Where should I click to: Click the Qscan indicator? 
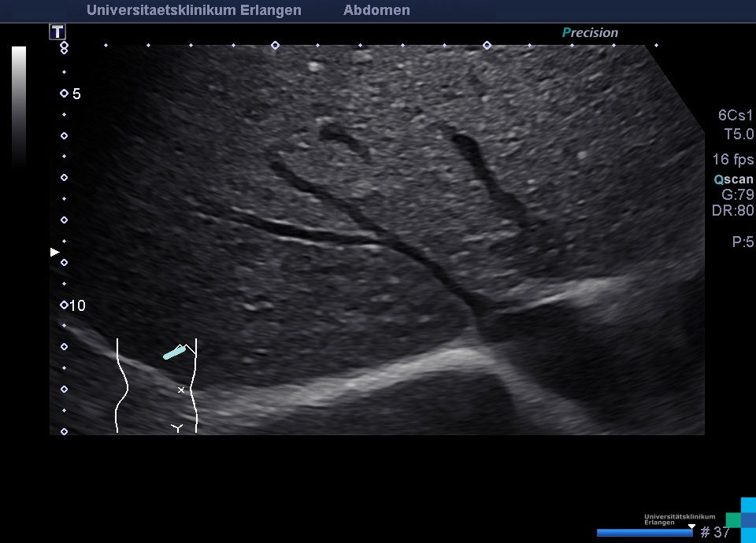733,179
